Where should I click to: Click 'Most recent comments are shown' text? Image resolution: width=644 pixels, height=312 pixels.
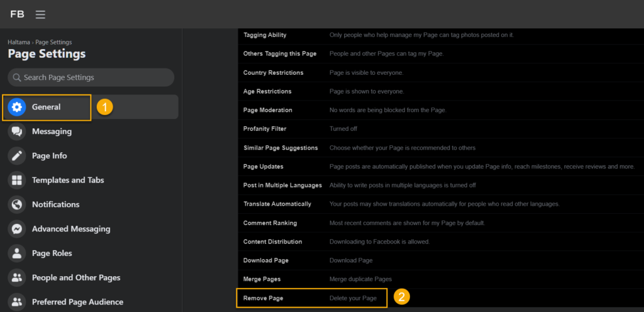[x=408, y=223]
